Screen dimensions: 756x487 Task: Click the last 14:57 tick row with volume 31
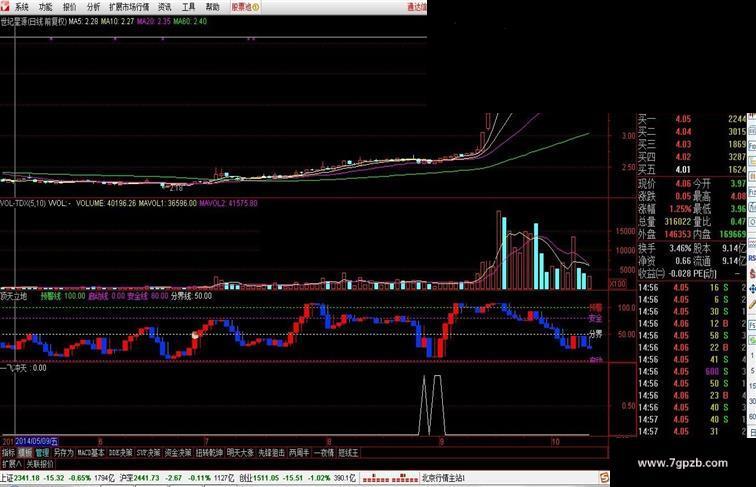[691, 432]
